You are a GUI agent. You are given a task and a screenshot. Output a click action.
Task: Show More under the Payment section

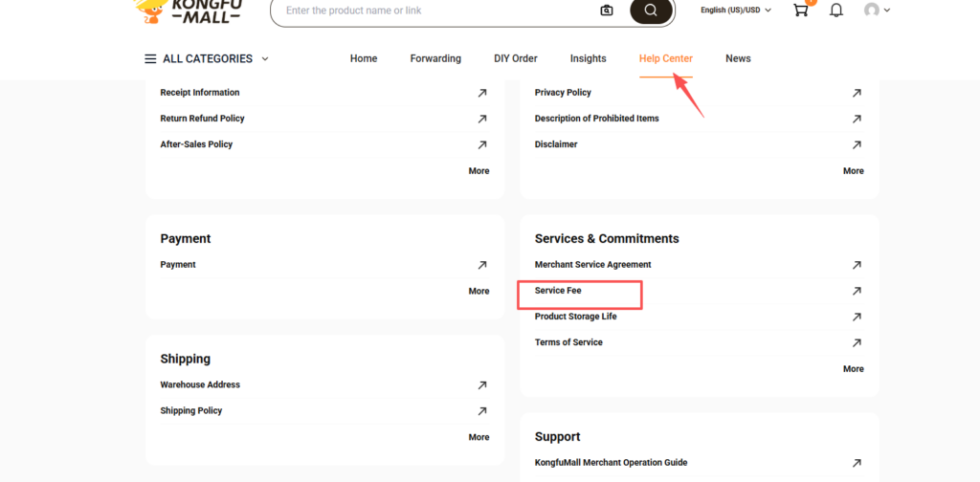pyautogui.click(x=479, y=292)
